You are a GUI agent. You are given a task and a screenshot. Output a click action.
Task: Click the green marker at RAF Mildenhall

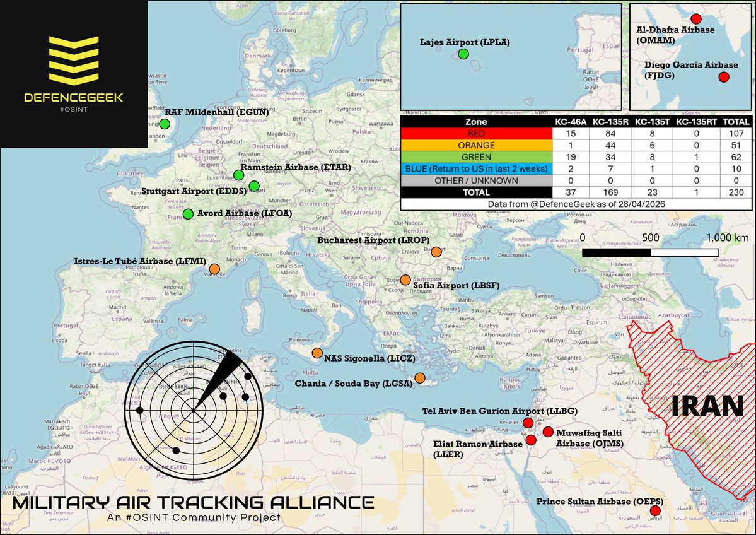165,124
